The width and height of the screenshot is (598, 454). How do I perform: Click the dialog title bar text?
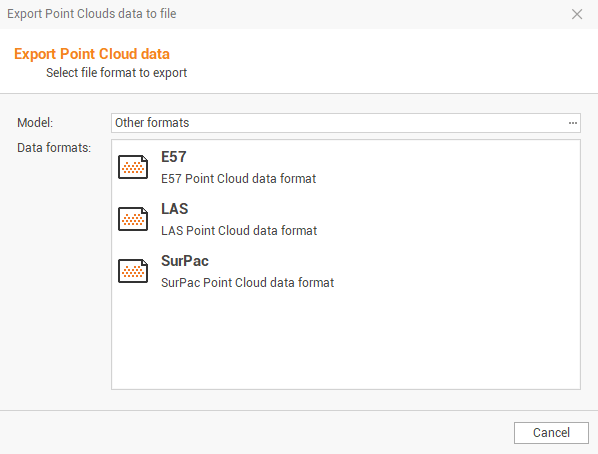coord(92,14)
